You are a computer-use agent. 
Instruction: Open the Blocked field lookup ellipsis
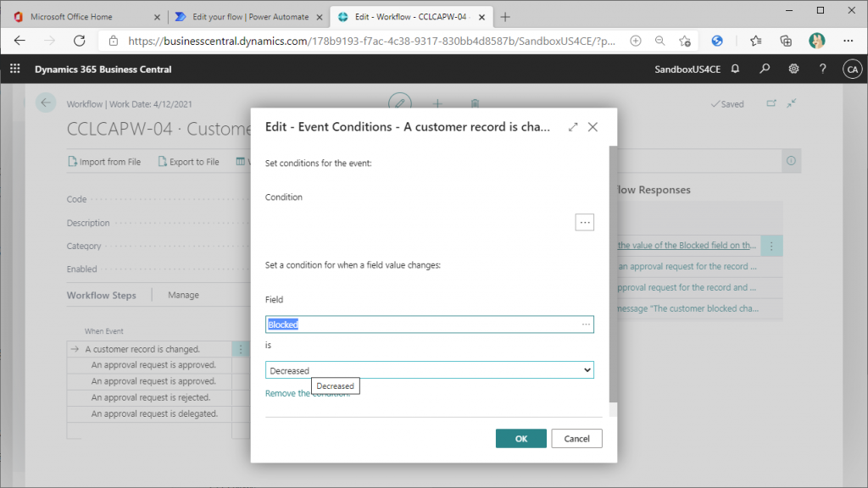(x=586, y=324)
